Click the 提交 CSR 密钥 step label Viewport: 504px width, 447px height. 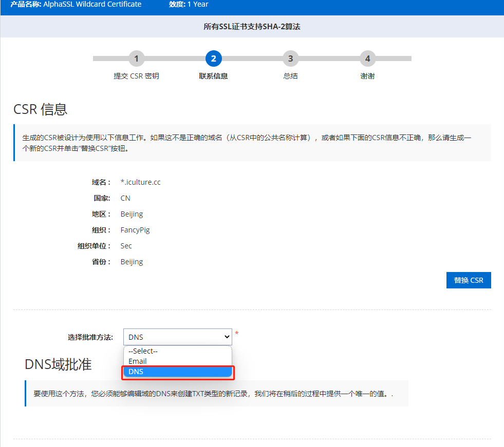(136, 76)
